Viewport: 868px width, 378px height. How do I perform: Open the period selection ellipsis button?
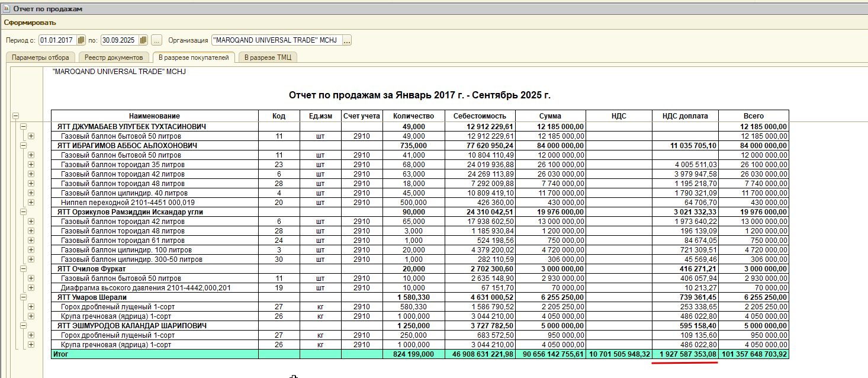pos(156,40)
